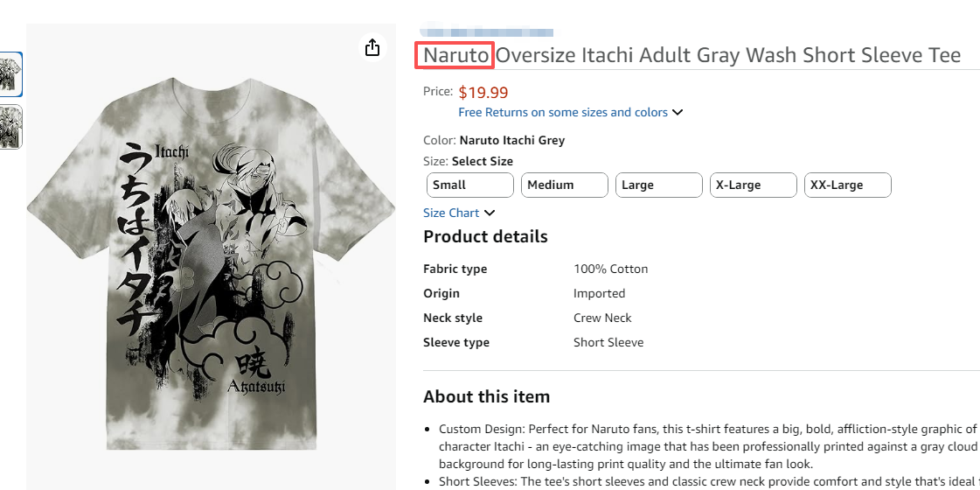Select the X-Large size button

tap(753, 185)
